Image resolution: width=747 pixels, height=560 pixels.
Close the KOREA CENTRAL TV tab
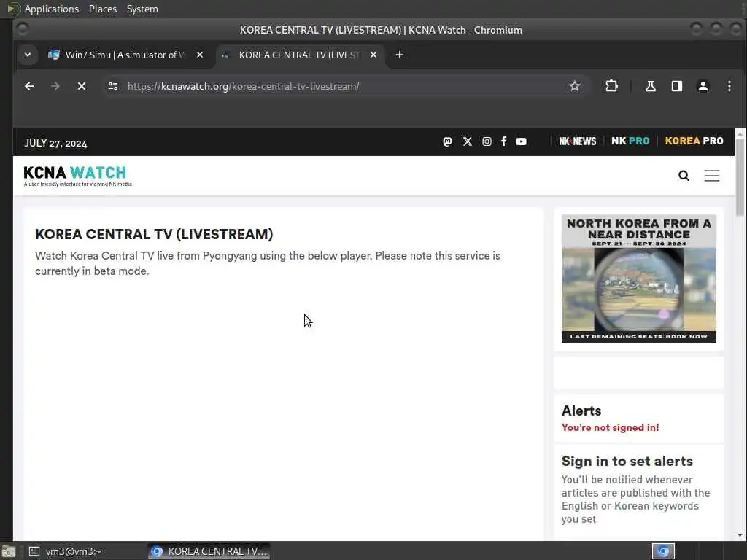(373, 55)
